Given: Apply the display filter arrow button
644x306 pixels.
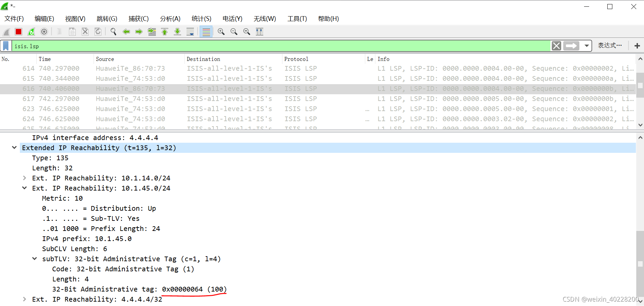Looking at the screenshot, I should (x=571, y=46).
